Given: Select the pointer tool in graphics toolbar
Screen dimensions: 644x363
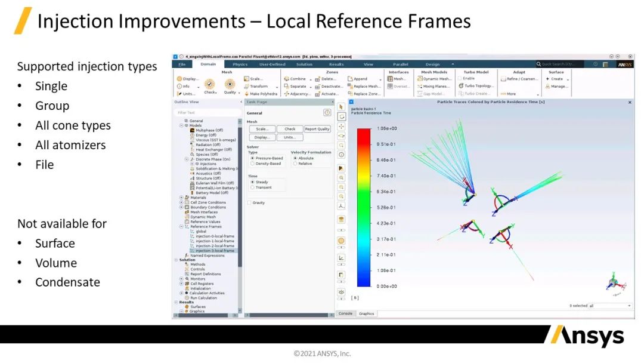Looking at the screenshot, I should (341, 107).
